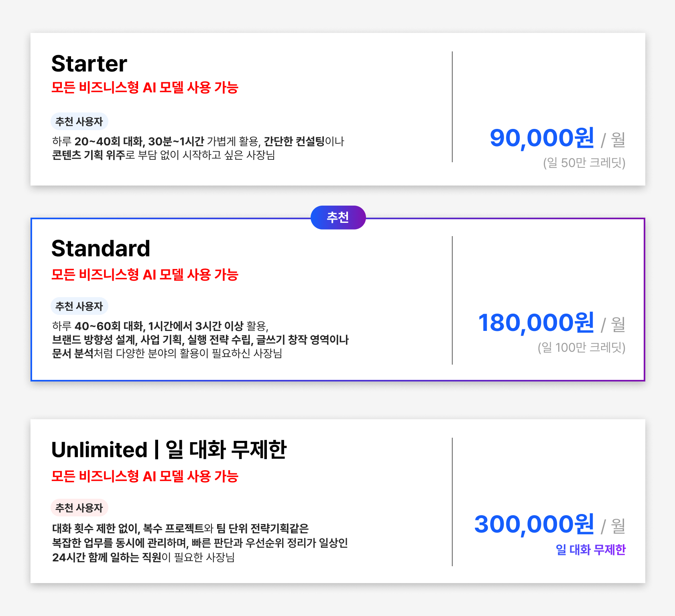Click the 90,000원 monthly price
The height and width of the screenshot is (616, 675).
point(542,138)
